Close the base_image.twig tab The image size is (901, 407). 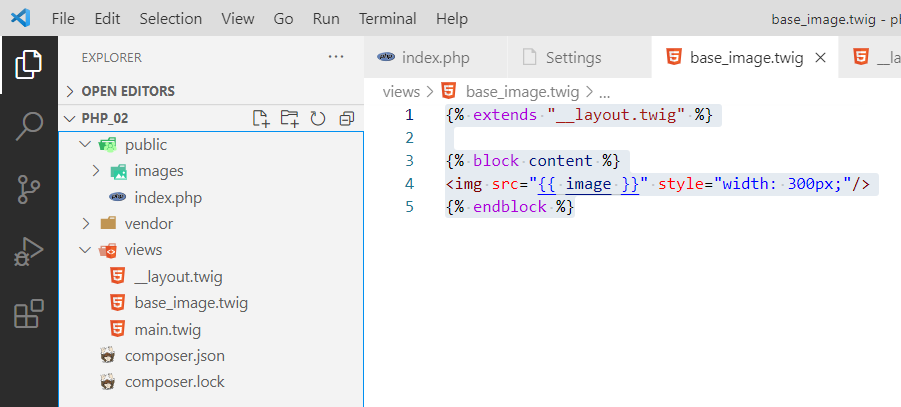pos(821,57)
